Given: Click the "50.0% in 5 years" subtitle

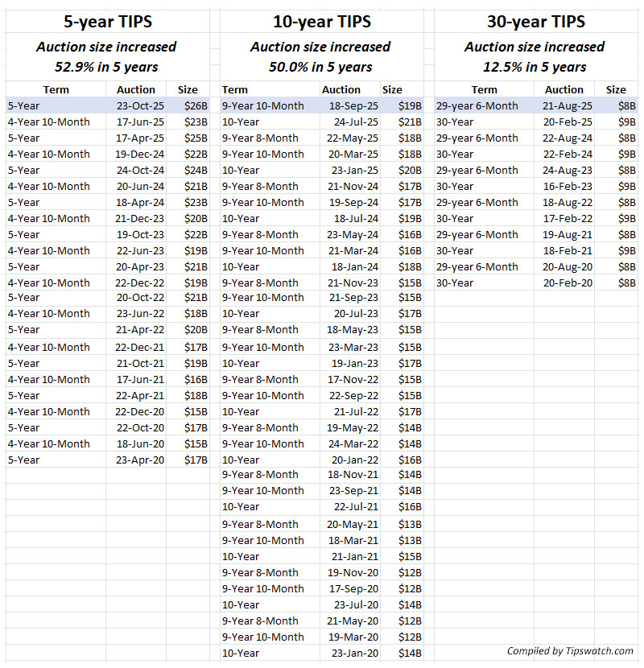Looking at the screenshot, I should [321, 67].
